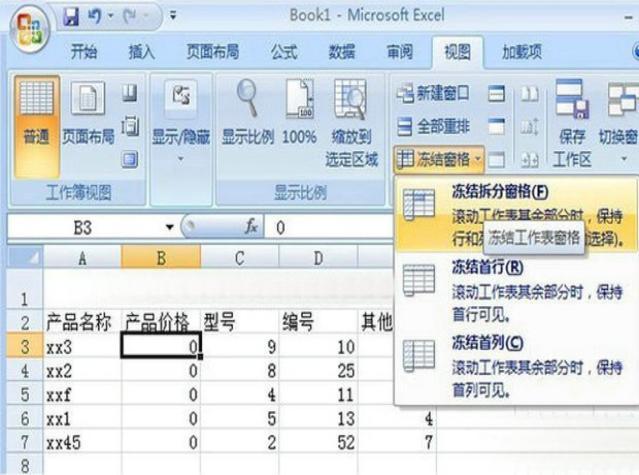The image size is (639, 475).
Task: Select row 7 header
Action: 24,442
